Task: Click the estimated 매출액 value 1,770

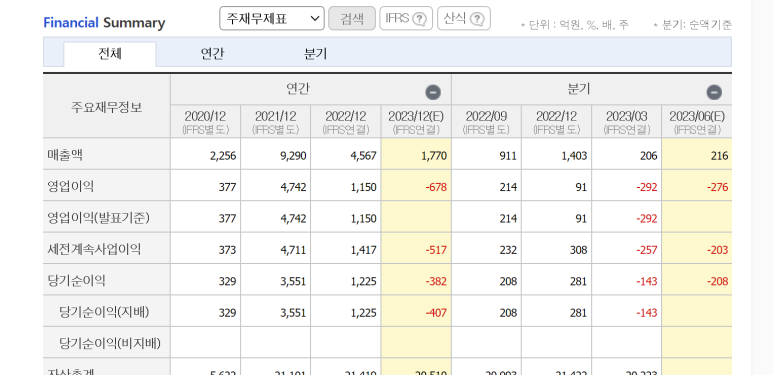Action: click(434, 156)
